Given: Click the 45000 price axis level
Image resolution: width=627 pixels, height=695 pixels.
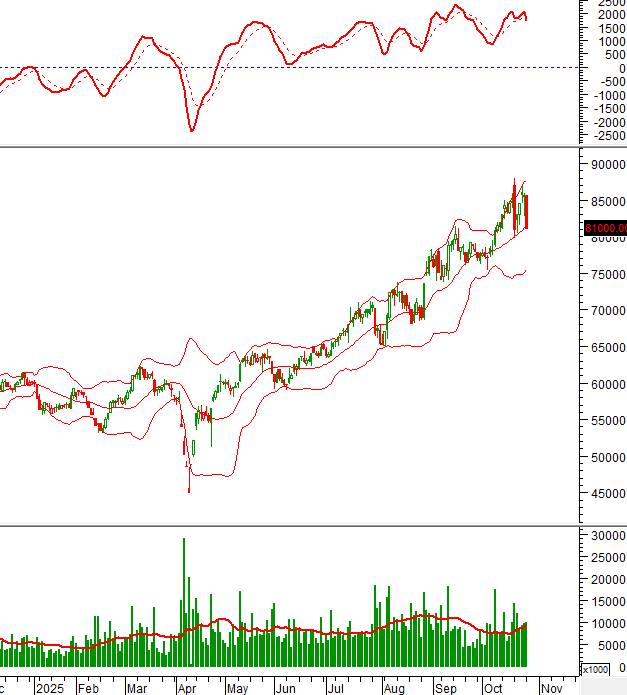Looking at the screenshot, I should click(607, 494).
